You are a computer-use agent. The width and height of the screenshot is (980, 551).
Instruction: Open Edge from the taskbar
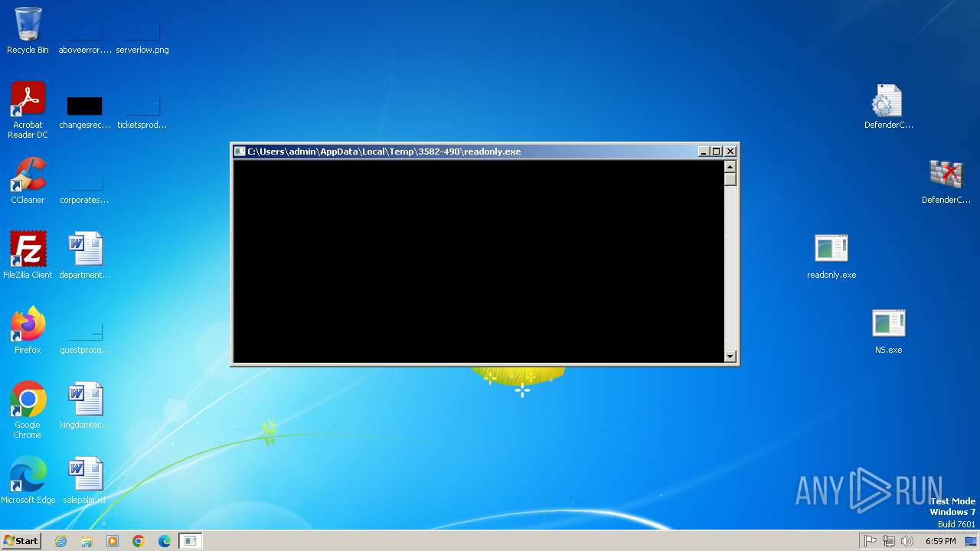tap(165, 541)
